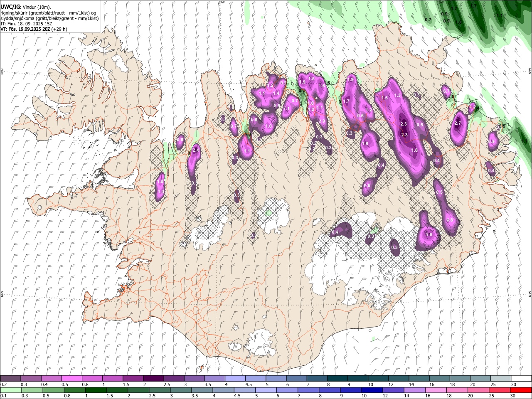This screenshot has width=532, height=399.
Task: Pick the snow-scale swatch between 1 and 1.5
Action: coord(113,378)
